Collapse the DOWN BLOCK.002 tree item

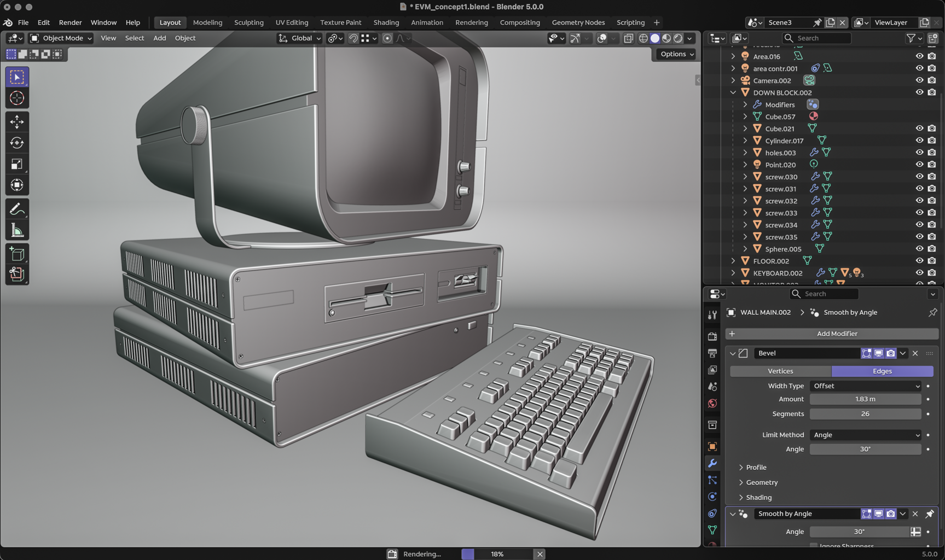pos(733,92)
